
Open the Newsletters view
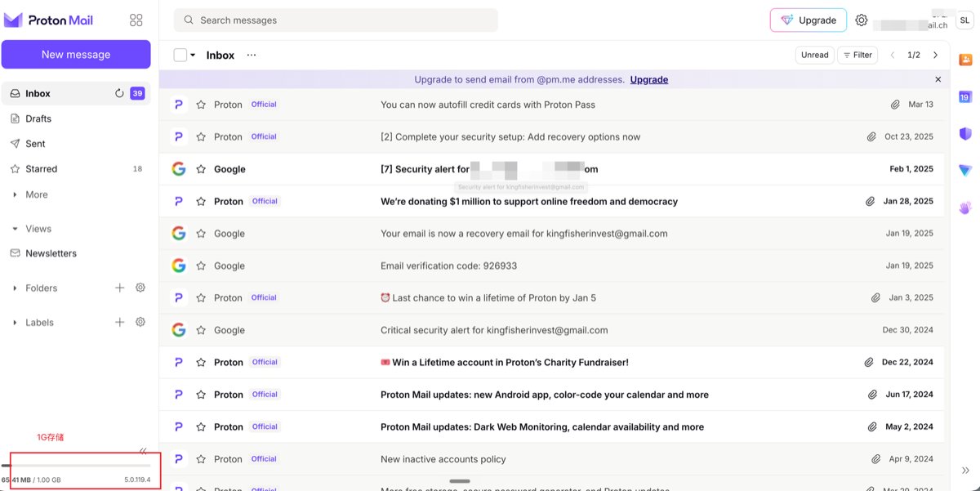pyautogui.click(x=76, y=253)
